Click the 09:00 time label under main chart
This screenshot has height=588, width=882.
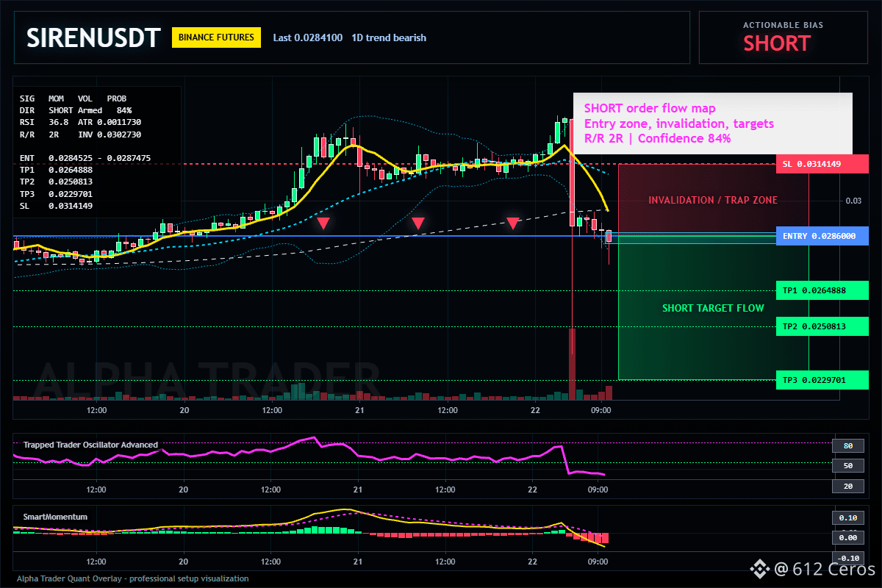tap(601, 411)
